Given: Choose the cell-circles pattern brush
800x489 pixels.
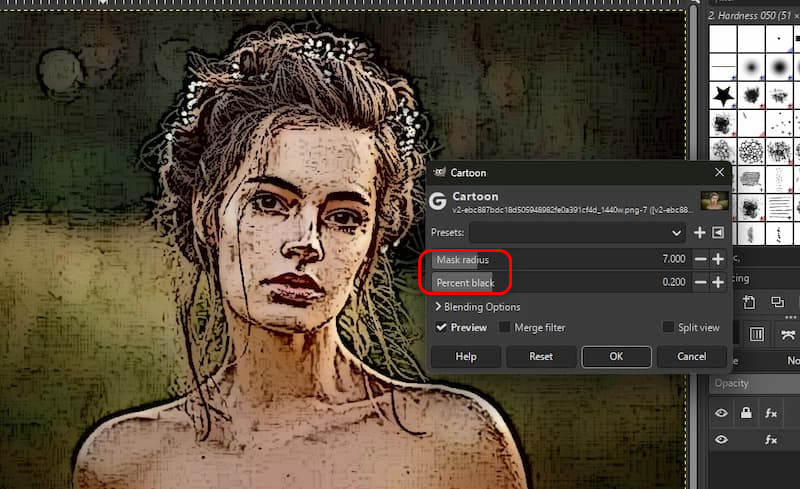Looking at the screenshot, I should tap(751, 152).
